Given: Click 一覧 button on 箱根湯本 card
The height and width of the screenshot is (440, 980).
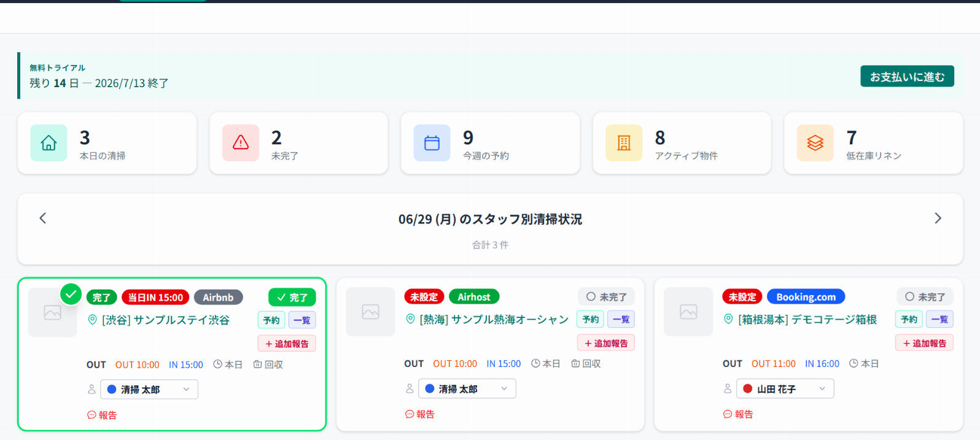Looking at the screenshot, I should click(x=939, y=320).
